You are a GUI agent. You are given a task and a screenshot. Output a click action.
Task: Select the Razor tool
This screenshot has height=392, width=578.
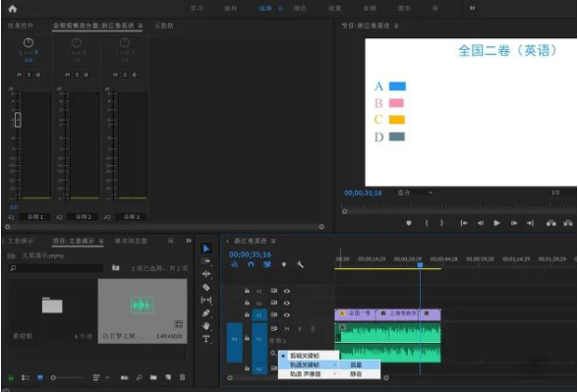pyautogui.click(x=206, y=287)
